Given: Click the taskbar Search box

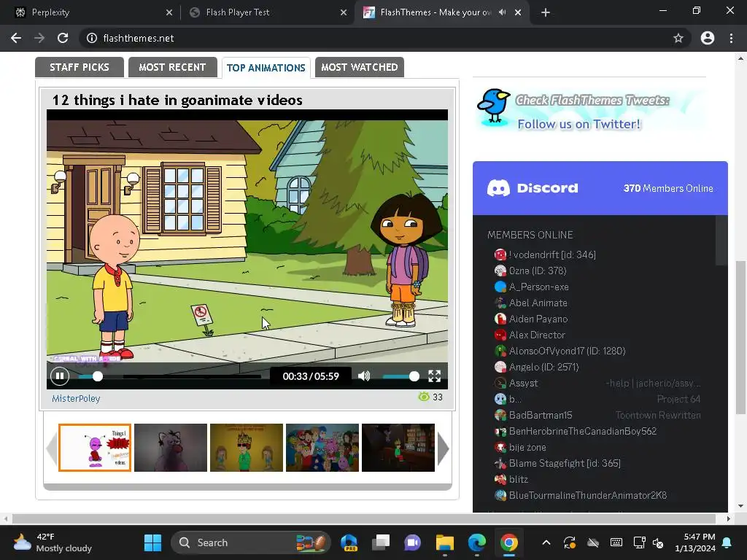Looking at the screenshot, I should pos(251,542).
